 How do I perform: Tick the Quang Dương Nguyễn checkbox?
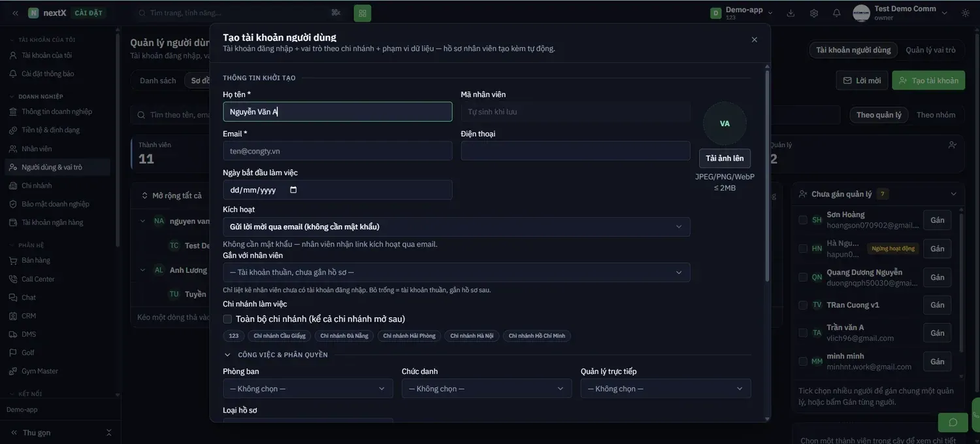803,277
